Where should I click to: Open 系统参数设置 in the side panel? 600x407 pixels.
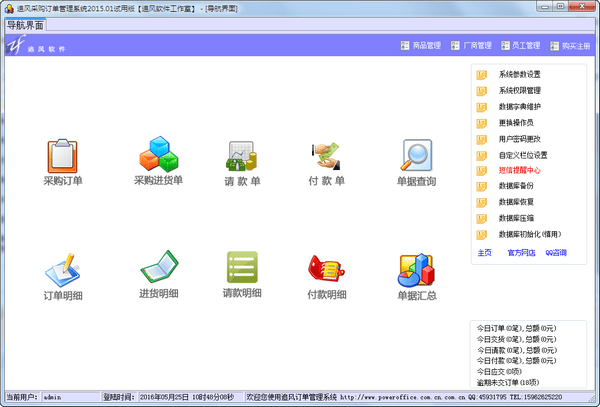click(519, 74)
